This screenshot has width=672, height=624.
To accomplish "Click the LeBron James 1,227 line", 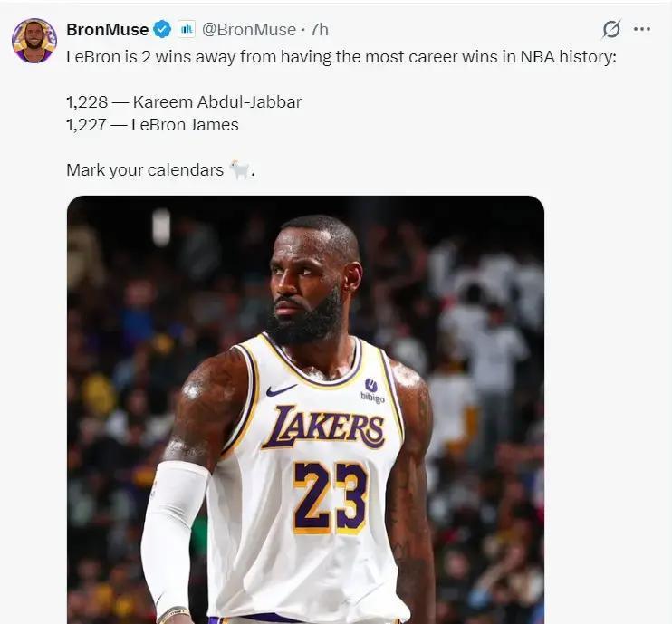I will 152,124.
